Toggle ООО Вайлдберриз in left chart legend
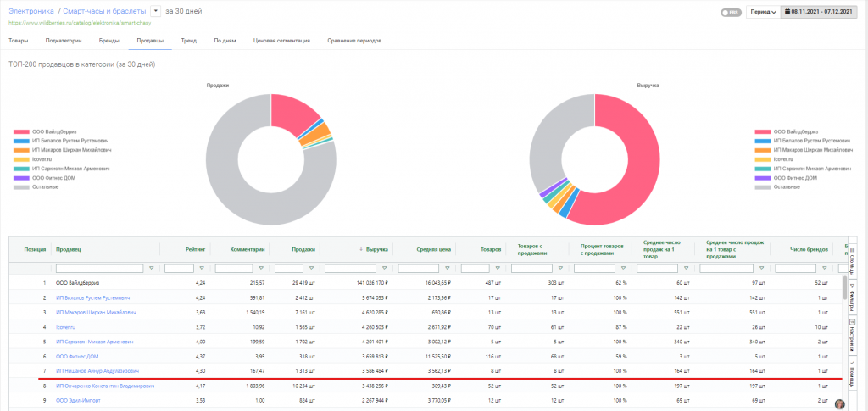This screenshot has width=868, height=411. (x=53, y=131)
